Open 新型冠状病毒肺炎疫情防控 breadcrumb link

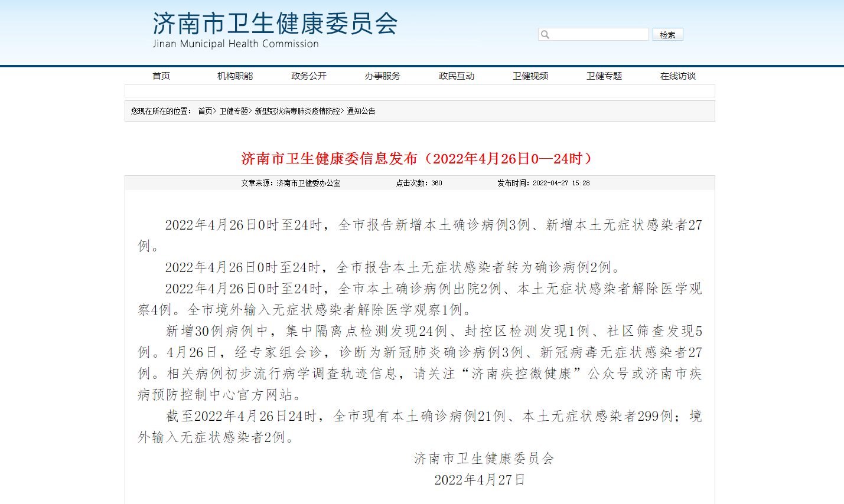click(x=298, y=111)
